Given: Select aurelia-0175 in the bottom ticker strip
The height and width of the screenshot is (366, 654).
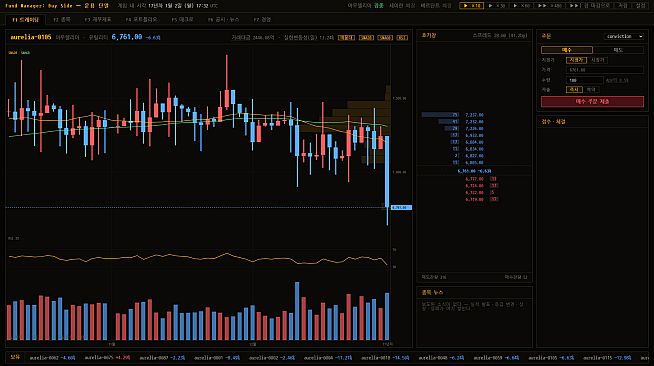Looking at the screenshot, I should (607, 358).
